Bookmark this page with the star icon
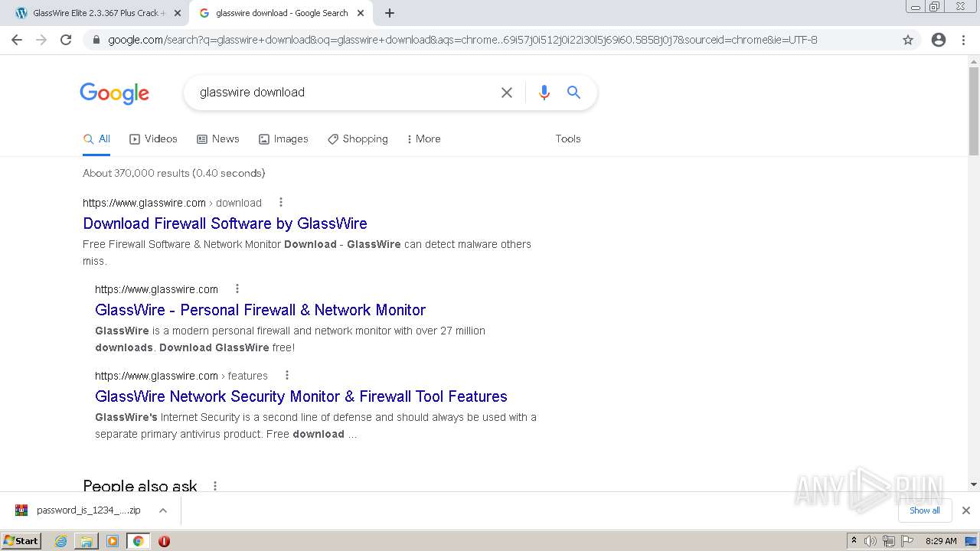The image size is (980, 551). (x=908, y=40)
